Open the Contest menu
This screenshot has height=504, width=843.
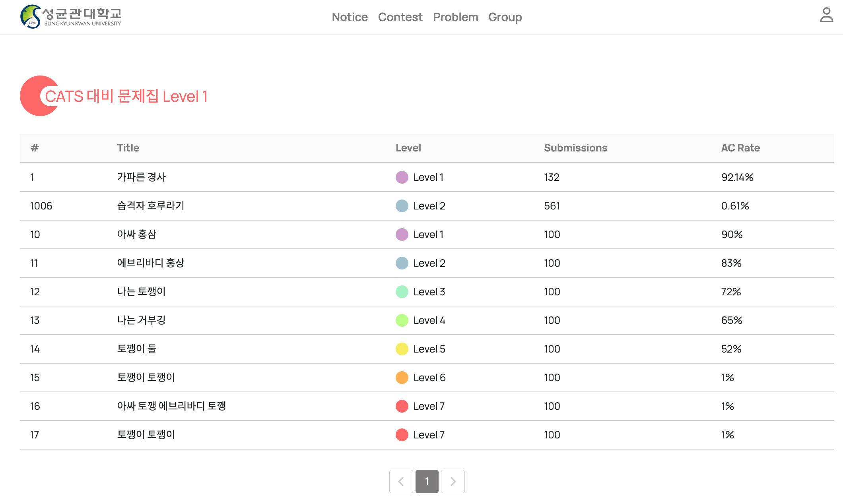coord(400,17)
